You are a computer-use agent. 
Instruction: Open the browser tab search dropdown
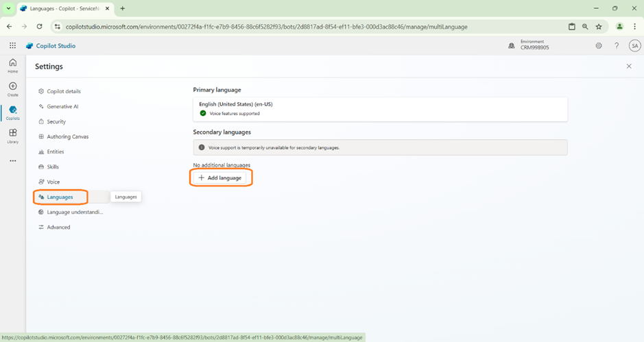[8, 8]
